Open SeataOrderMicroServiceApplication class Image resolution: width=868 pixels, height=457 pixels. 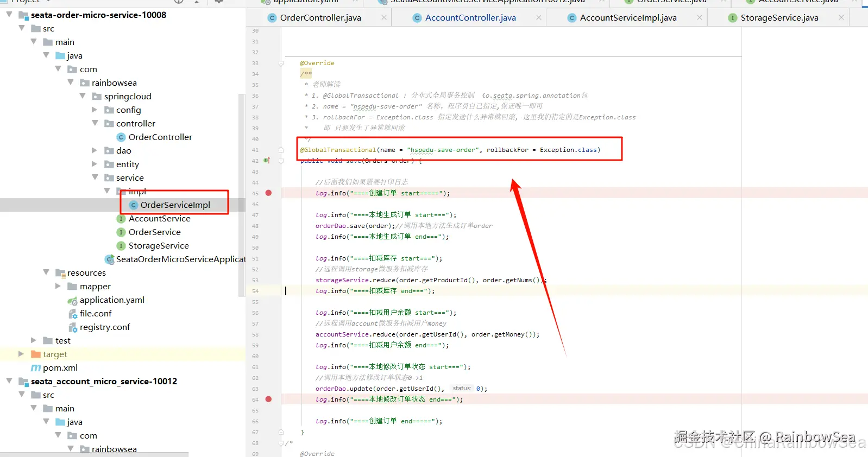181,259
